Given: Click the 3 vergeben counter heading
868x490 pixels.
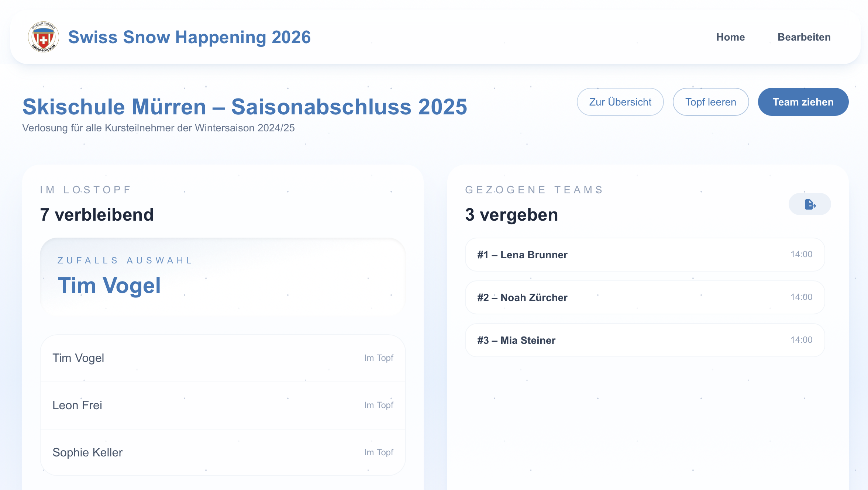Looking at the screenshot, I should pos(512,215).
